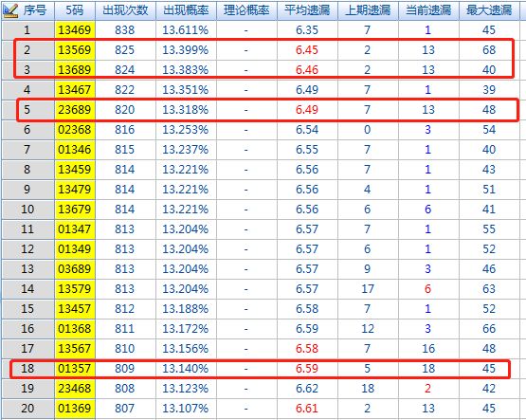The width and height of the screenshot is (526, 420).
Task: Click row number 20 header cell
Action: [27, 409]
